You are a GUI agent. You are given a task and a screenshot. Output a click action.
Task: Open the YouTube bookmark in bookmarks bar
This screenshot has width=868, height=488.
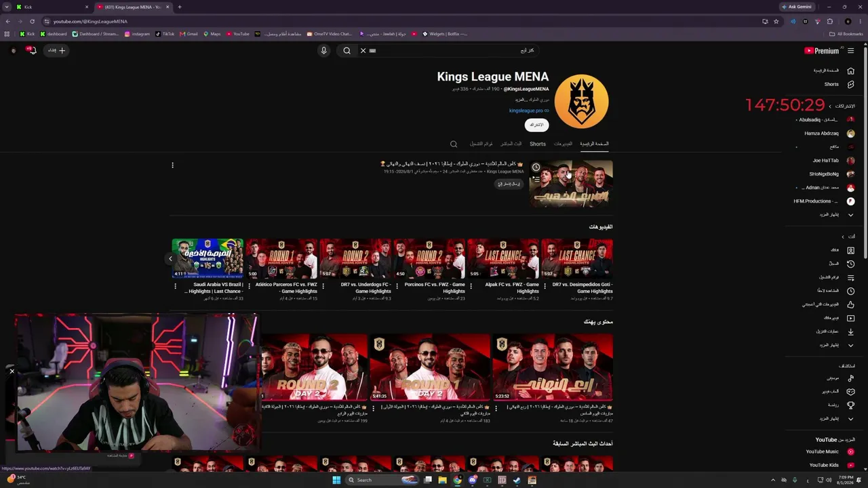coord(238,34)
